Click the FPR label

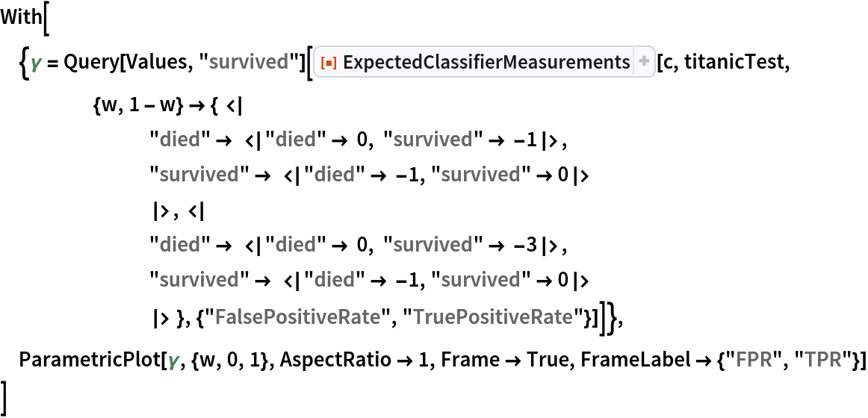point(753,360)
